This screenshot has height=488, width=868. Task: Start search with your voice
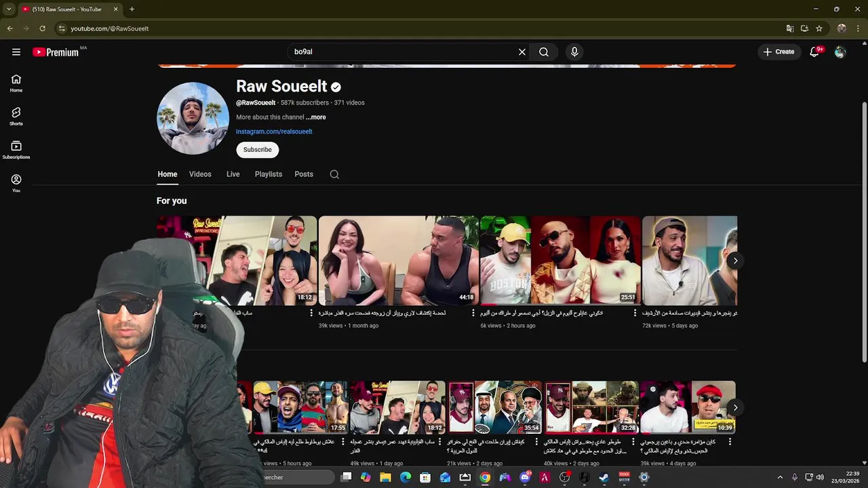[x=574, y=52]
